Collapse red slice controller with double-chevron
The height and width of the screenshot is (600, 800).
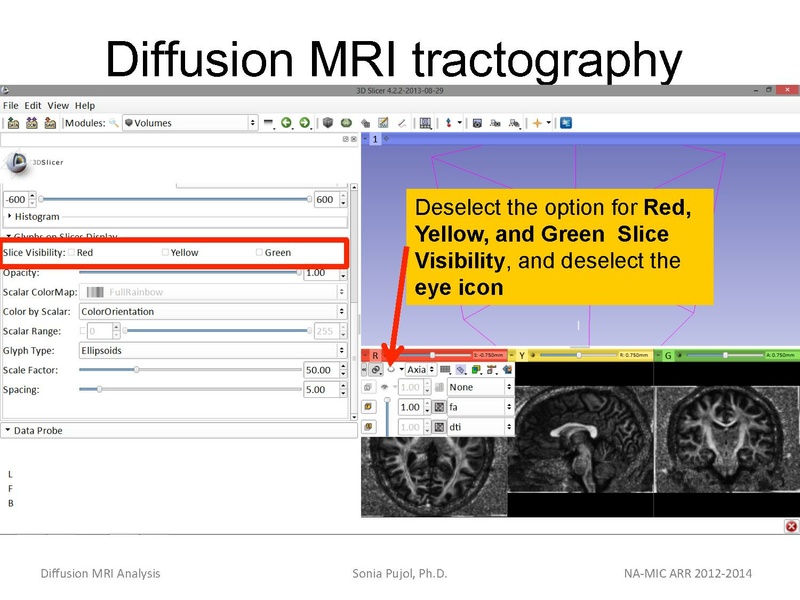[x=364, y=369]
